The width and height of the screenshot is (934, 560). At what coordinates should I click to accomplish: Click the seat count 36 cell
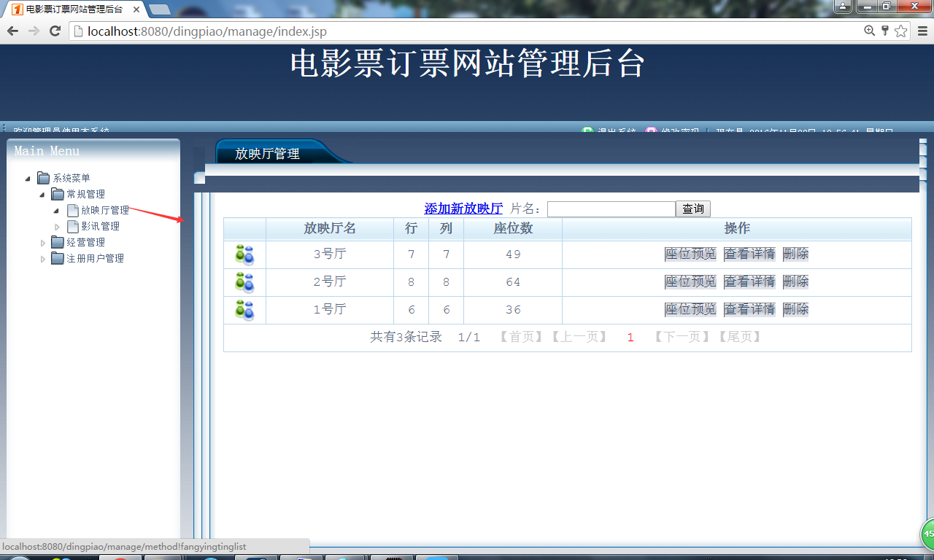coord(513,310)
